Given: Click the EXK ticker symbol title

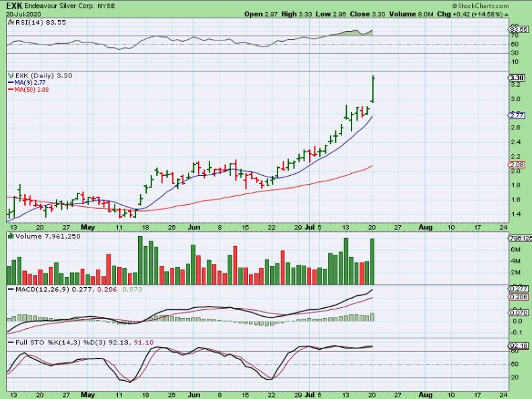Looking at the screenshot, I should pos(14,6).
